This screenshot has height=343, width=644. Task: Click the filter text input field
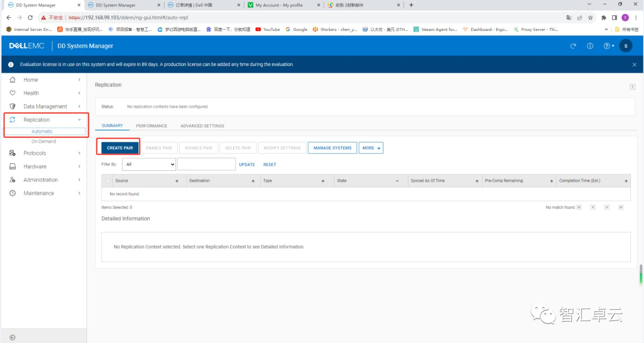point(206,164)
